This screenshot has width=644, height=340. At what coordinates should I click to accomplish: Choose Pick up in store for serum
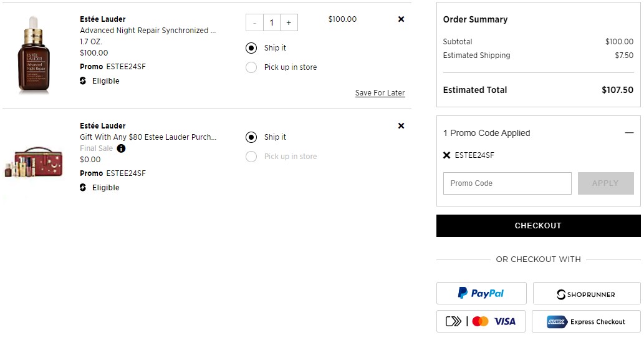[251, 67]
